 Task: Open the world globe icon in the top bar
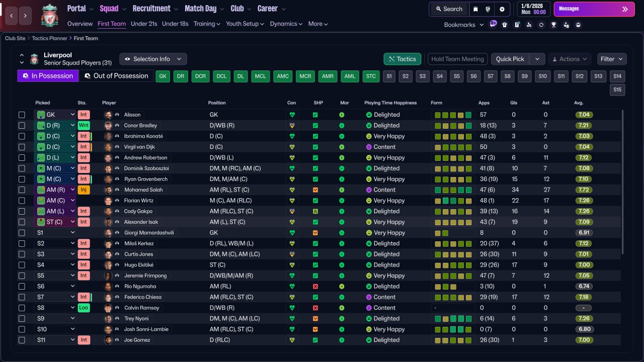(x=488, y=9)
